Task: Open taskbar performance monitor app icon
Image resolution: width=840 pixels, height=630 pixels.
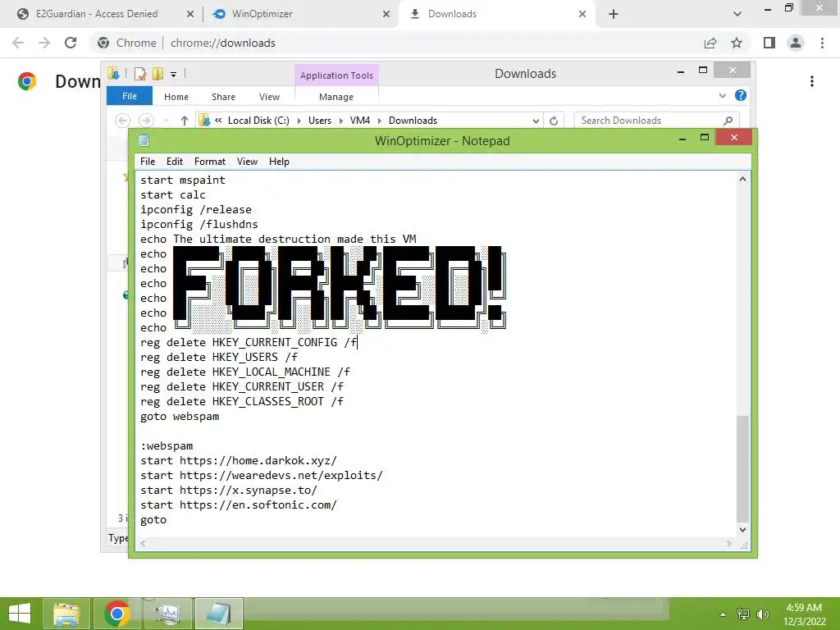Action: (168, 614)
